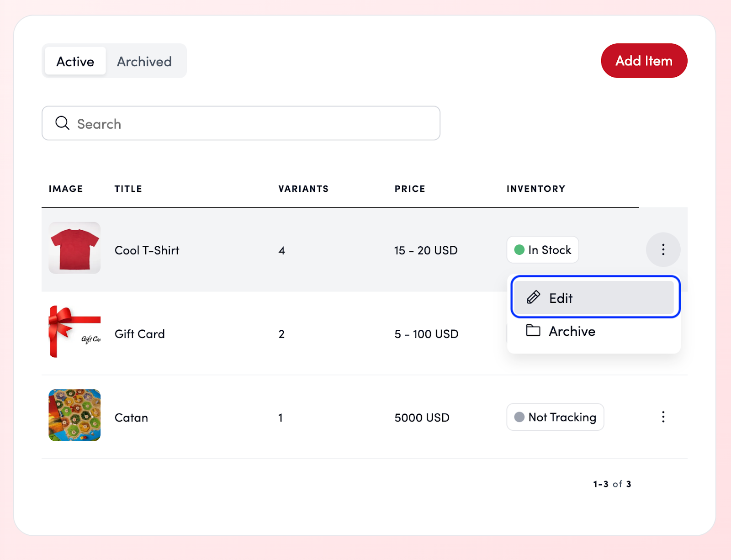Select the Active tab

[75, 61]
